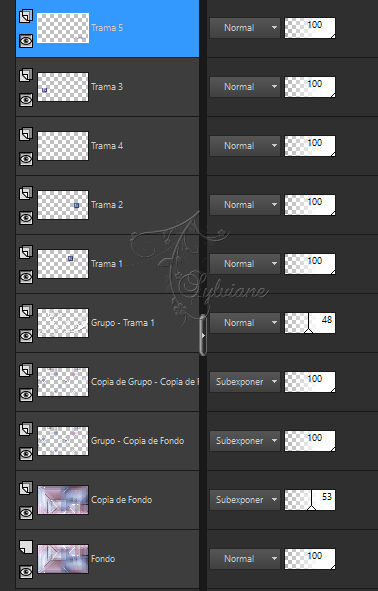Open the Normal blend mode dropdown of Trama 5
This screenshot has height=591, width=378.
245,28
